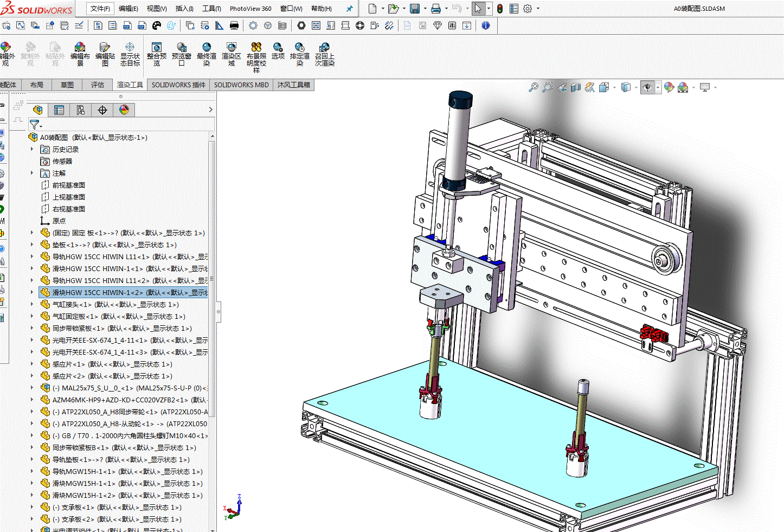Click the panel collapse handle beside the tree

coord(219,312)
